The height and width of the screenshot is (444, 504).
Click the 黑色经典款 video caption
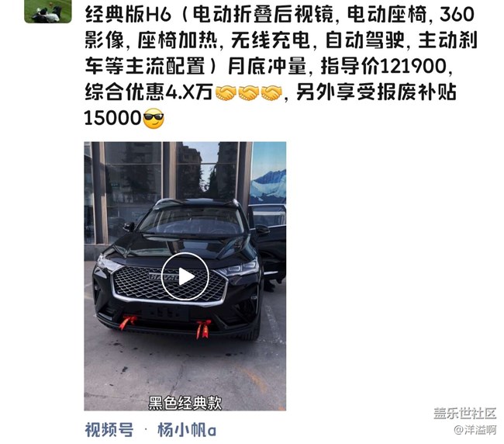(x=185, y=403)
